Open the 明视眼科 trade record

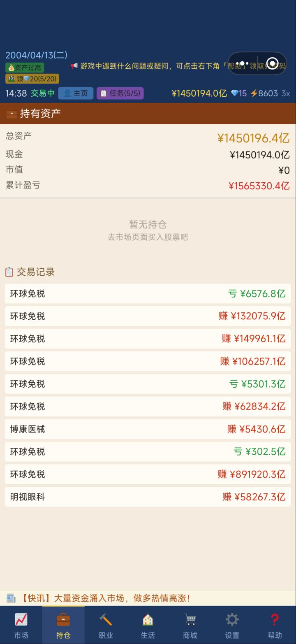148,497
